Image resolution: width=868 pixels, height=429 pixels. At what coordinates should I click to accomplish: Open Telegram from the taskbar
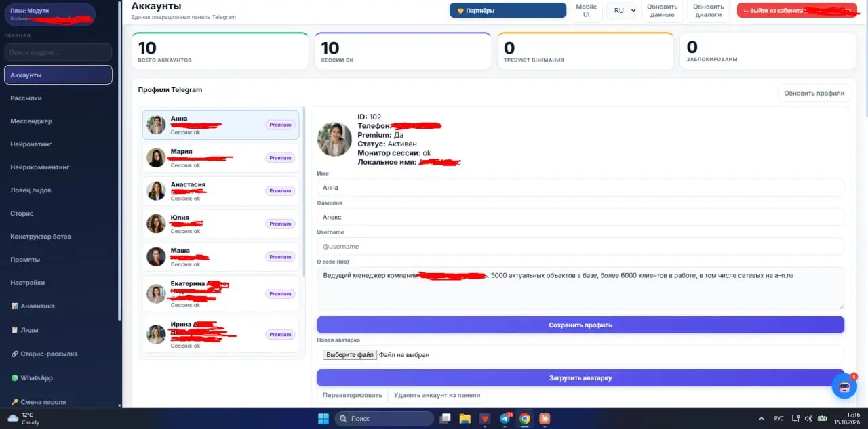[505, 419]
